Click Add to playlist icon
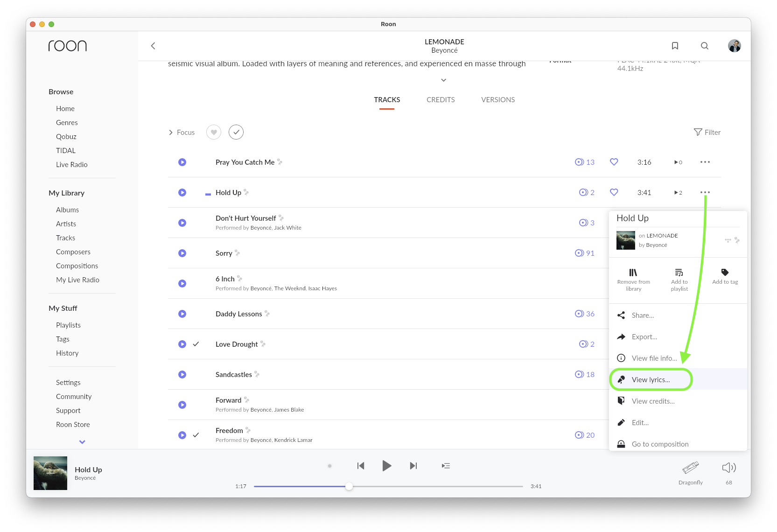 [x=679, y=272]
